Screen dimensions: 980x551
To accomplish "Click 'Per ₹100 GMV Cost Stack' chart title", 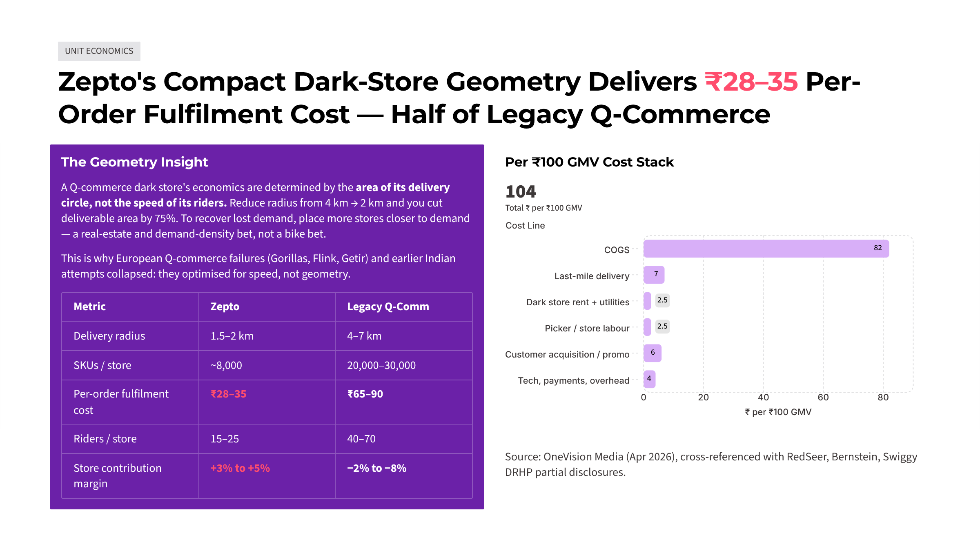I will point(589,162).
